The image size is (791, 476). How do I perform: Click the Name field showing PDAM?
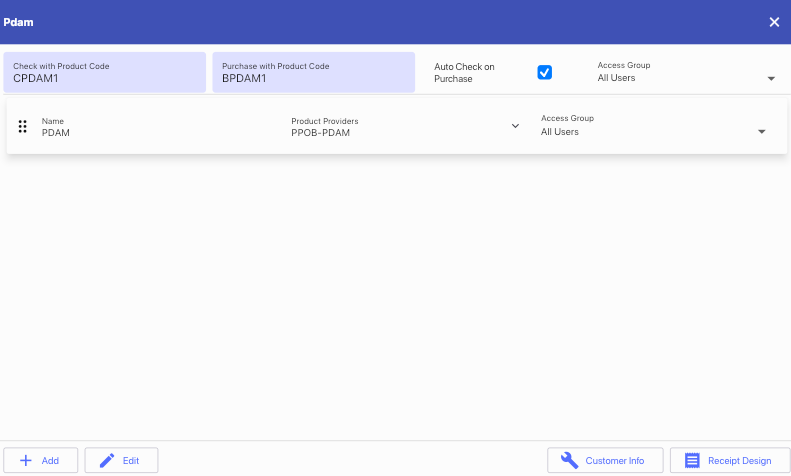click(159, 127)
